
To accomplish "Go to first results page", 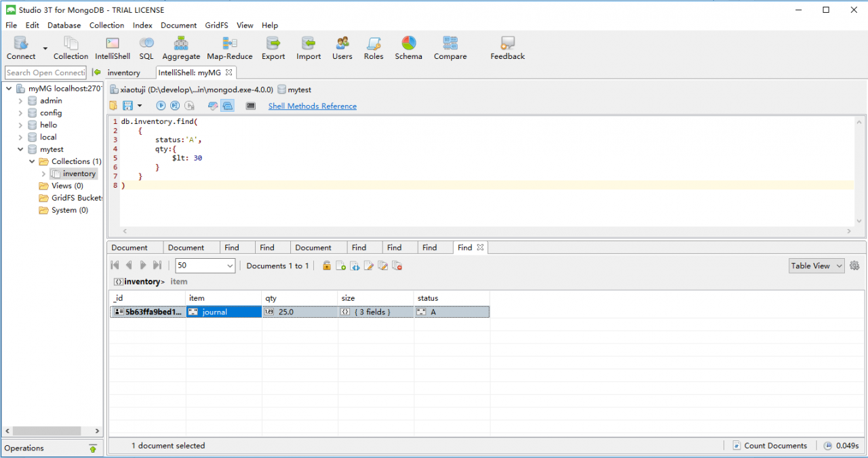I will [x=115, y=266].
